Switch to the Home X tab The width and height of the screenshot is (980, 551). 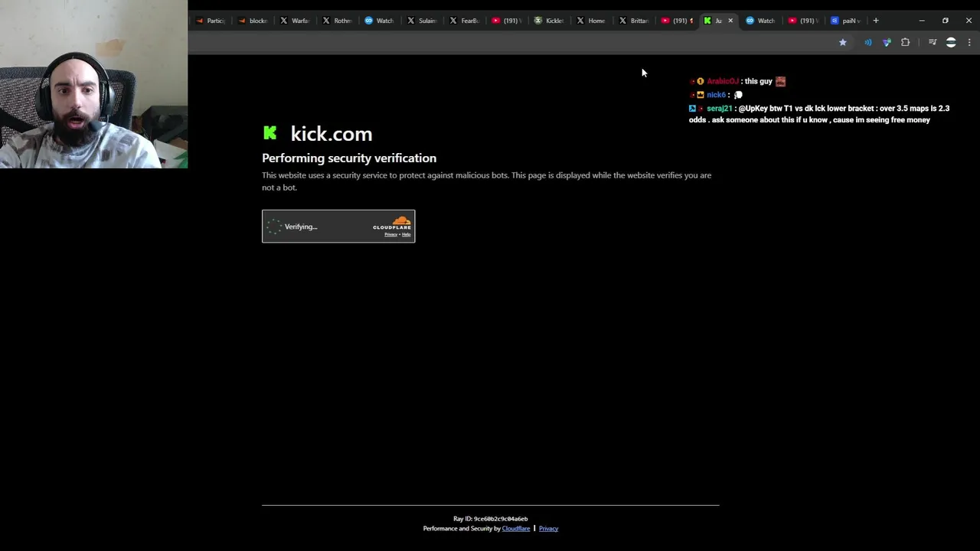coord(590,21)
